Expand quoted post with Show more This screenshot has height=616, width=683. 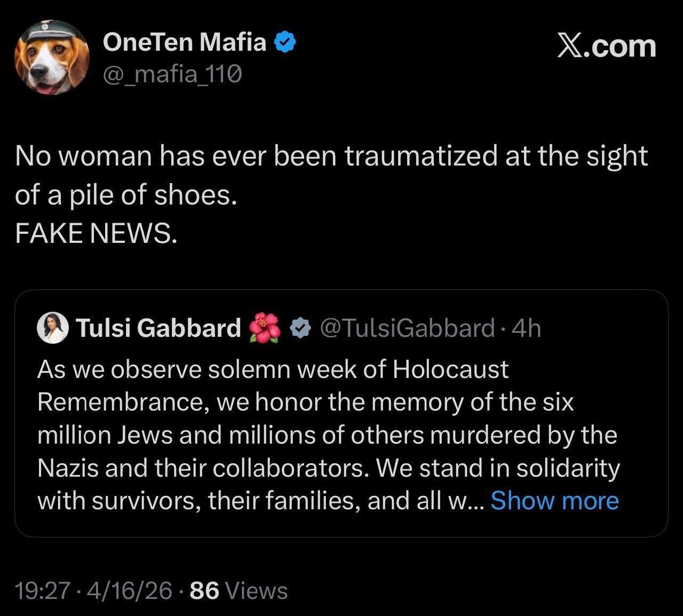(x=554, y=501)
